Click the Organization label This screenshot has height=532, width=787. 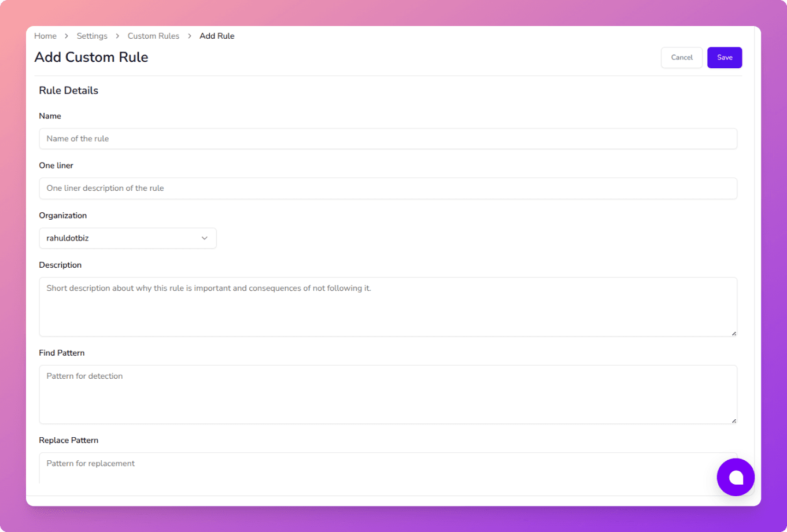point(63,215)
